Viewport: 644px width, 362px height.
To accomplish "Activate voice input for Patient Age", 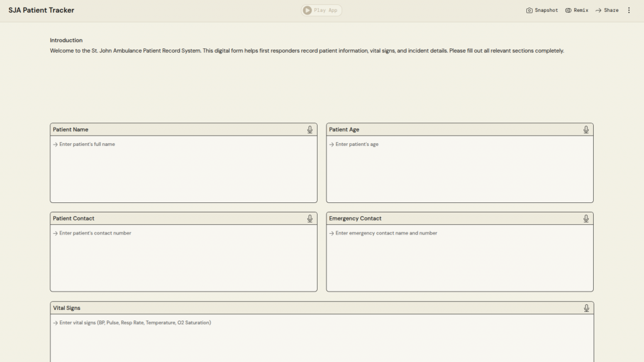I will click(x=586, y=129).
